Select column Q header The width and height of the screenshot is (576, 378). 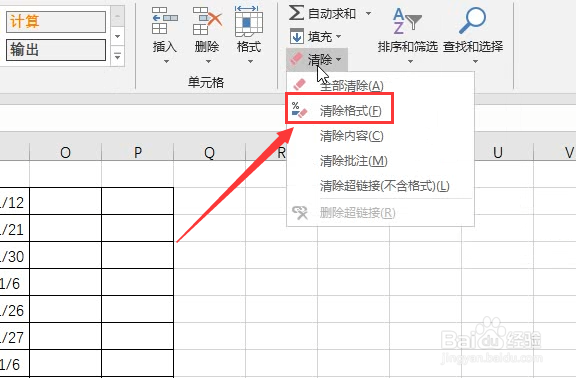209,152
